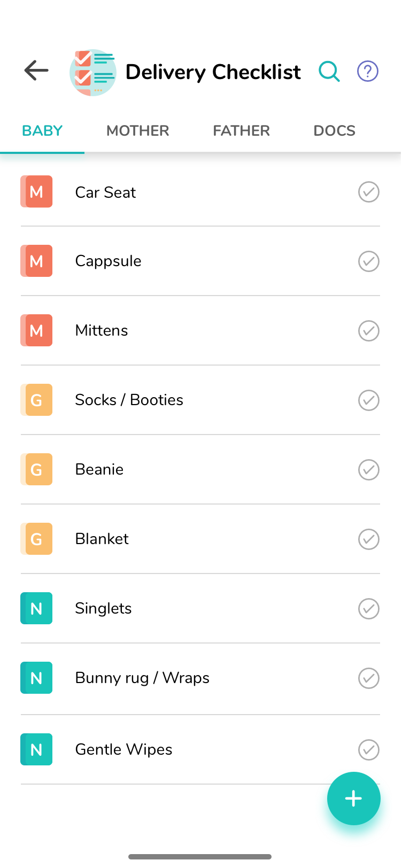This screenshot has width=402, height=868.
Task: Add a new item with plus button
Action: tap(353, 799)
